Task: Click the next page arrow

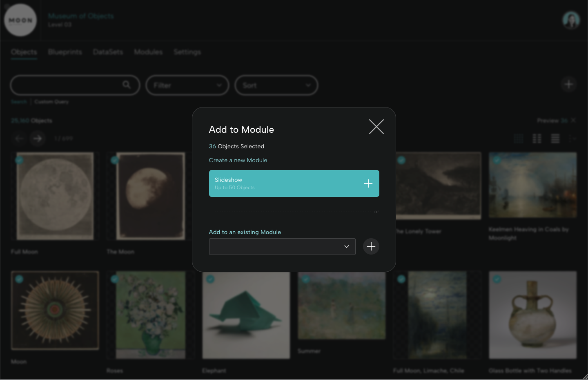Action: pyautogui.click(x=38, y=139)
